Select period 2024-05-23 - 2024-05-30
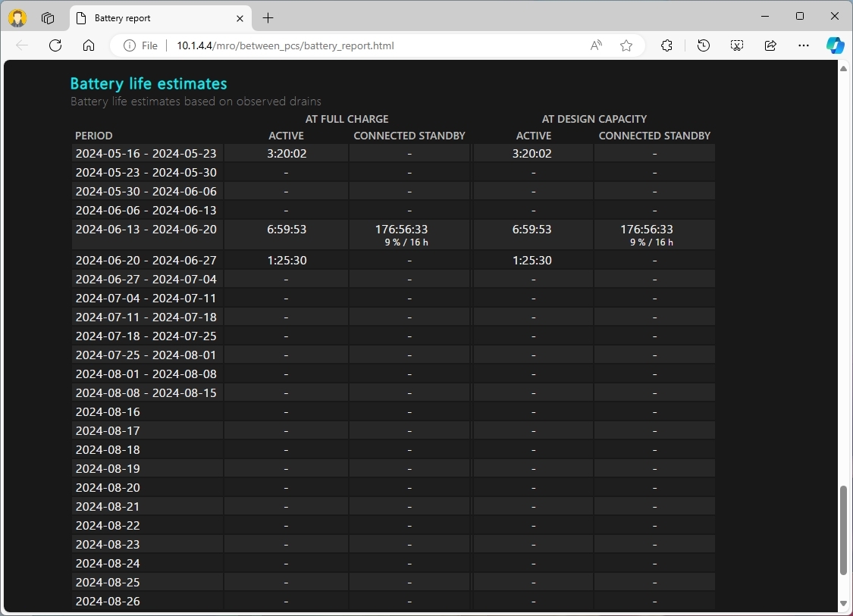This screenshot has width=853, height=616. tap(146, 172)
